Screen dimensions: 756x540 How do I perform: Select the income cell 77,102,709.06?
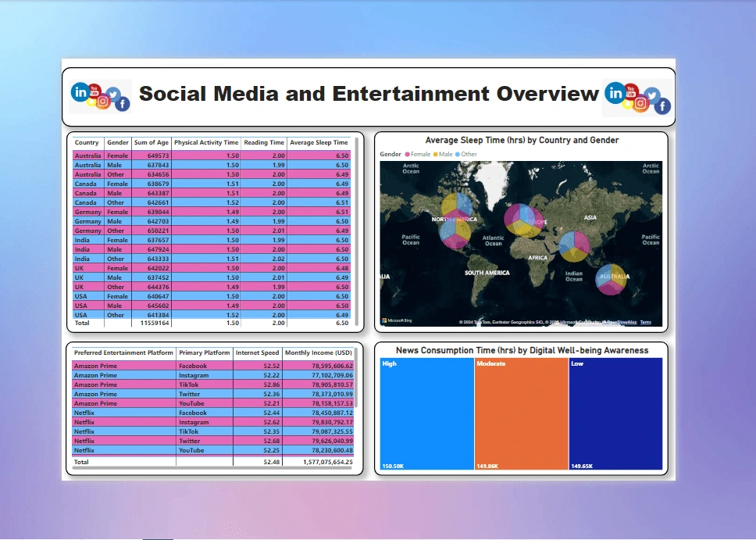pyautogui.click(x=318, y=375)
